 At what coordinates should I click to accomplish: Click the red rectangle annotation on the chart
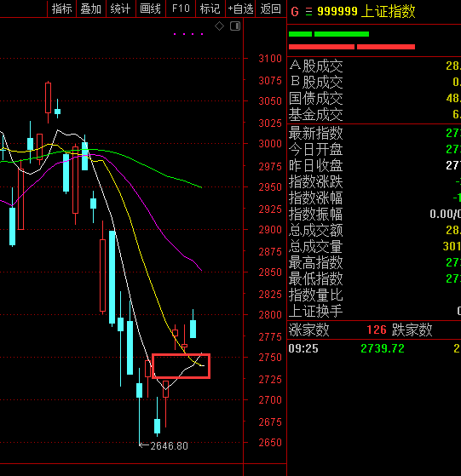tap(181, 366)
